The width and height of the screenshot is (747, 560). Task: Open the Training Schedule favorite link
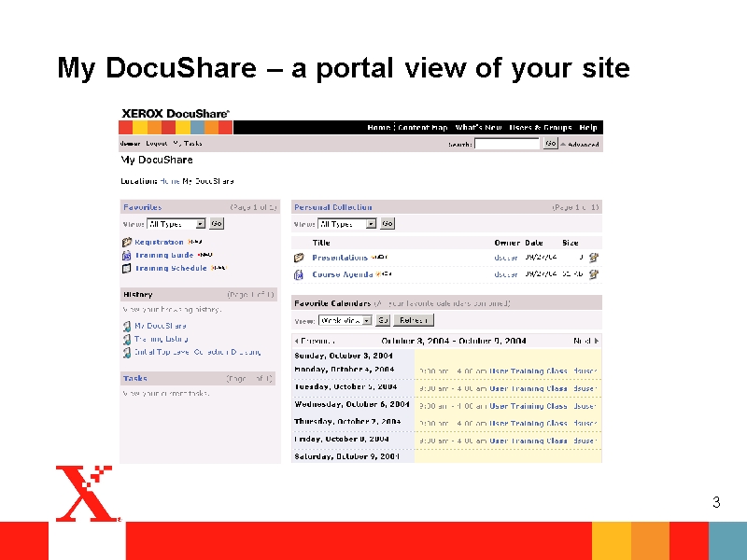[x=171, y=268]
